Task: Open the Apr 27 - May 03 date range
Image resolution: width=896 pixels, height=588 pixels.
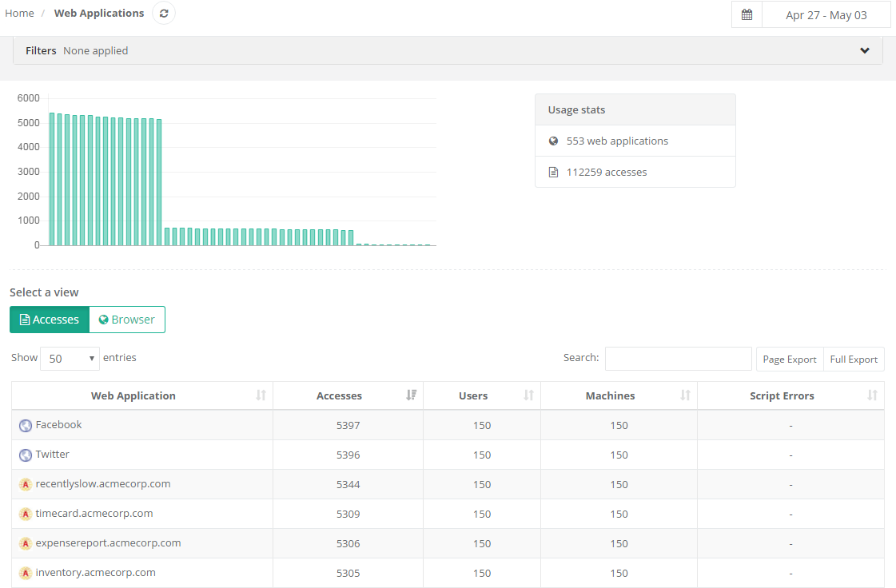Action: coord(826,15)
